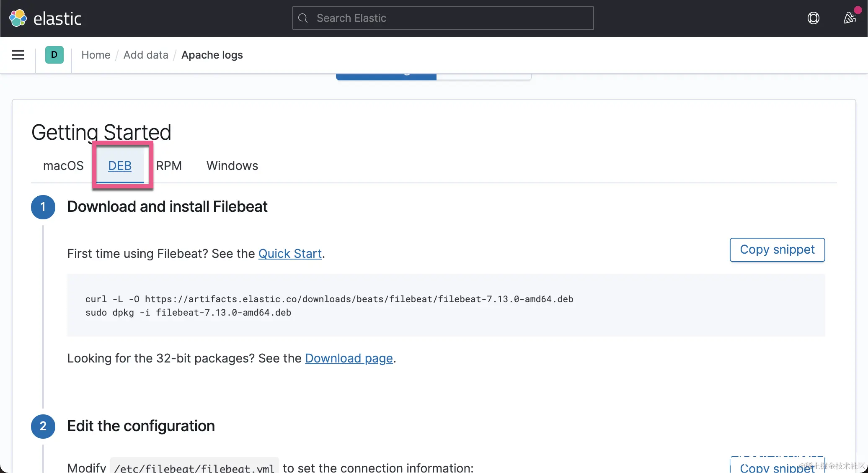The height and width of the screenshot is (473, 868).
Task: Open the Quick Start link
Action: click(290, 254)
